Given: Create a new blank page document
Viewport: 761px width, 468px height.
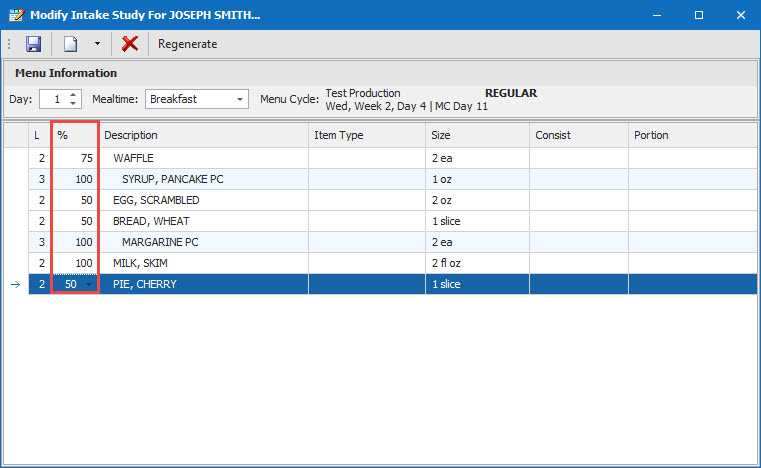Looking at the screenshot, I should tap(71, 44).
